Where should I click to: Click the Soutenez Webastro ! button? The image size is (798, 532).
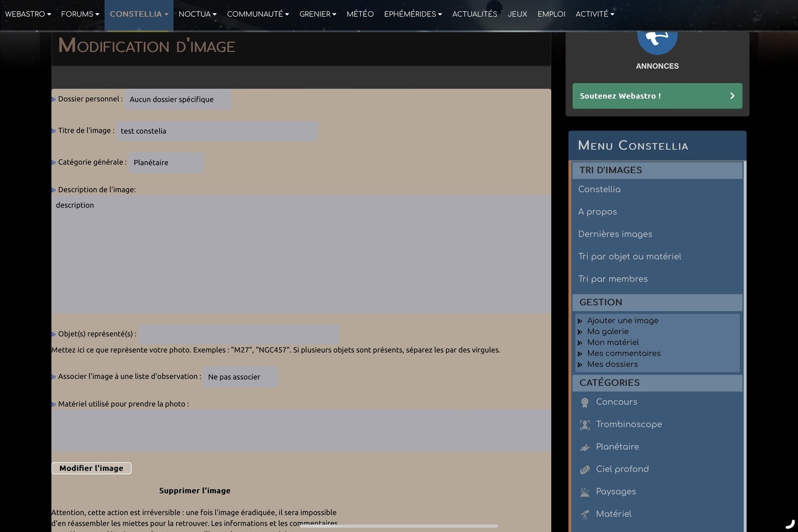657,96
